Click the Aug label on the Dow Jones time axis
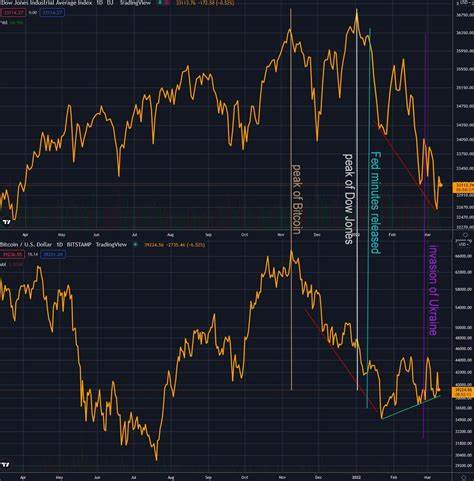Viewport: 474px width, 481px height. pos(170,235)
